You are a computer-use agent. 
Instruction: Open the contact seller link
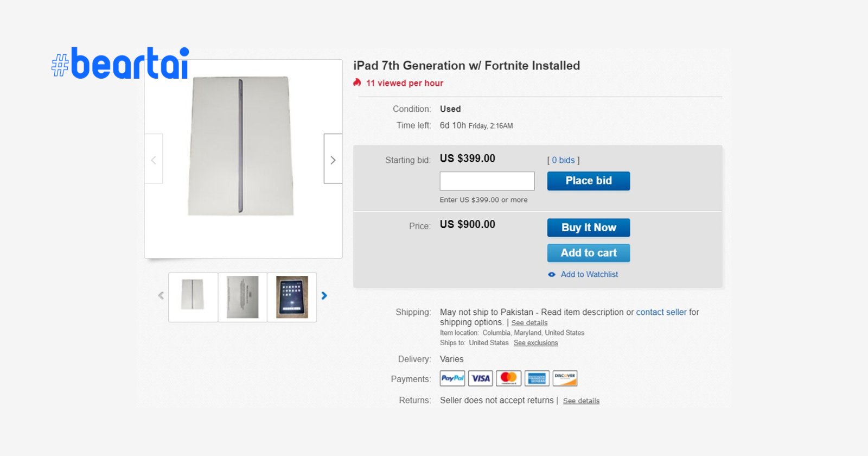click(661, 312)
